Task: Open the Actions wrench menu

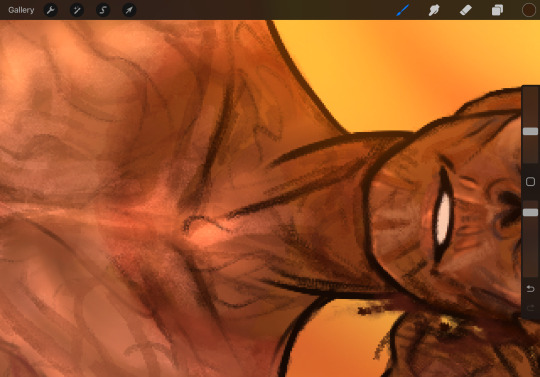Action: click(x=51, y=10)
